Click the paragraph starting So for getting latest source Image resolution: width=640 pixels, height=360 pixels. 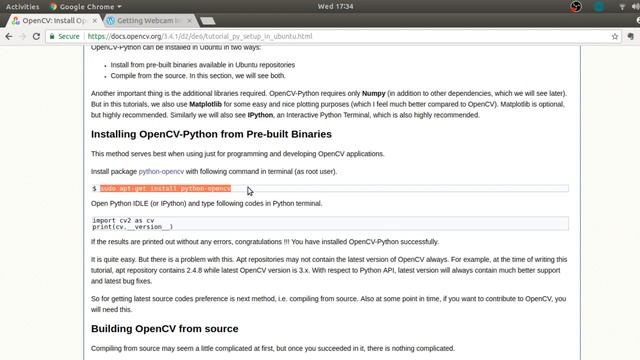[x=329, y=304]
